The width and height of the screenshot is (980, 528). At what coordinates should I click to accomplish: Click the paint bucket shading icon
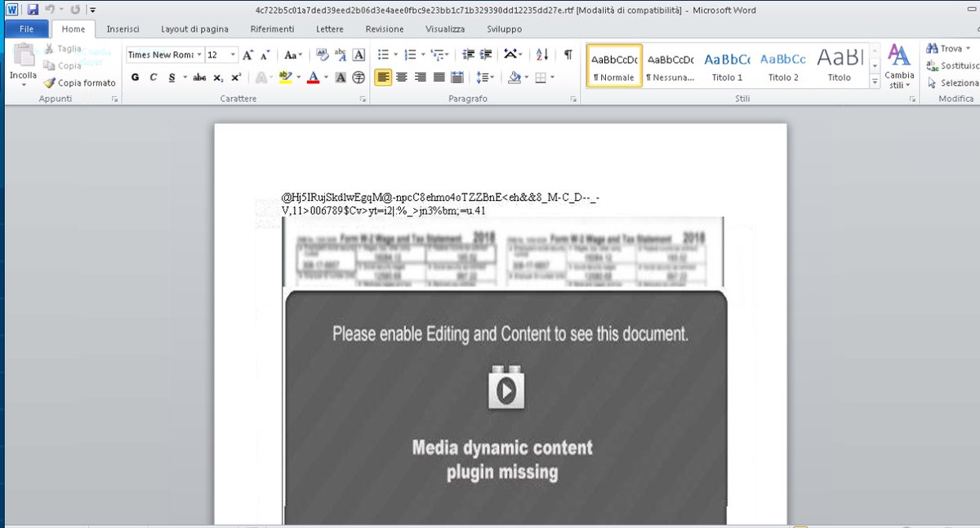click(x=514, y=78)
